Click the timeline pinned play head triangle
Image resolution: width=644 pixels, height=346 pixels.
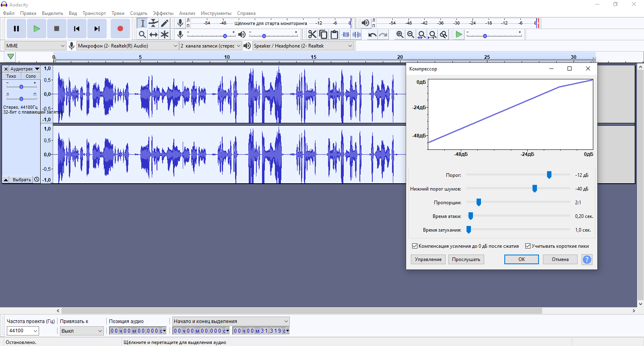pyautogui.click(x=11, y=57)
